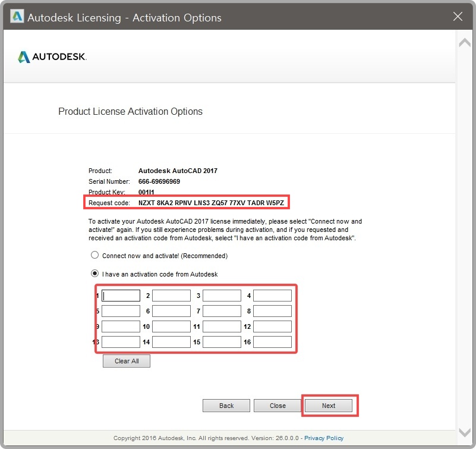The width and height of the screenshot is (476, 449).
Task: Click Product License Activation Options heading
Action: click(x=130, y=111)
